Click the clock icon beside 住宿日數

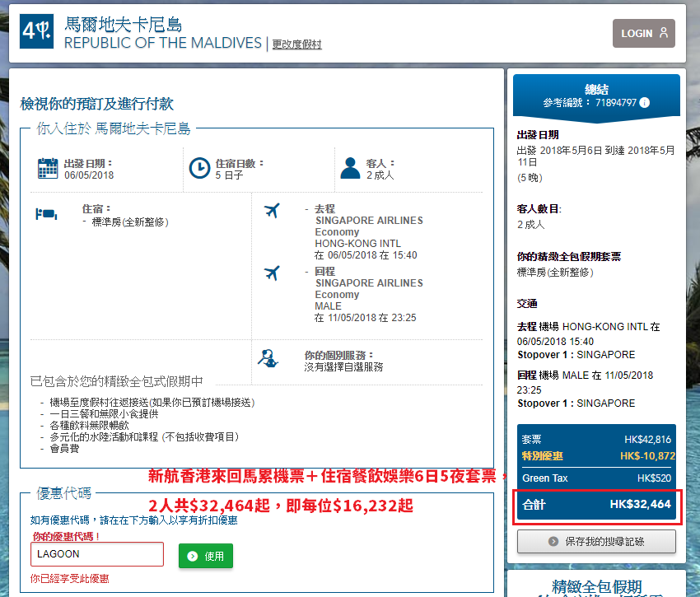(199, 168)
